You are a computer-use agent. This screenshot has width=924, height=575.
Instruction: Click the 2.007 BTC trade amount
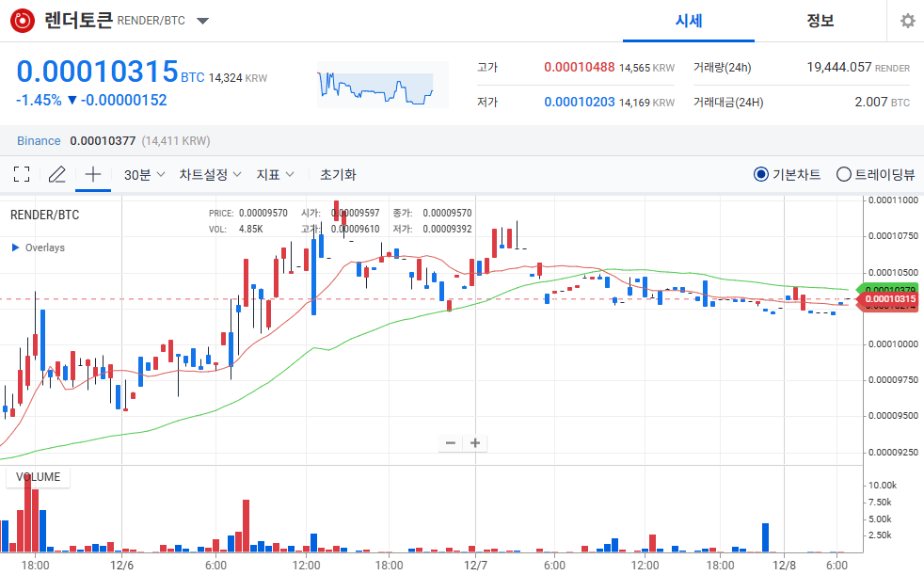tap(883, 102)
